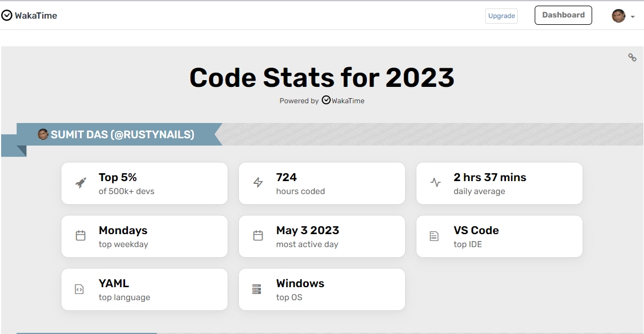Expand the account dropdown caret
This screenshot has height=334, width=644.
(633, 17)
